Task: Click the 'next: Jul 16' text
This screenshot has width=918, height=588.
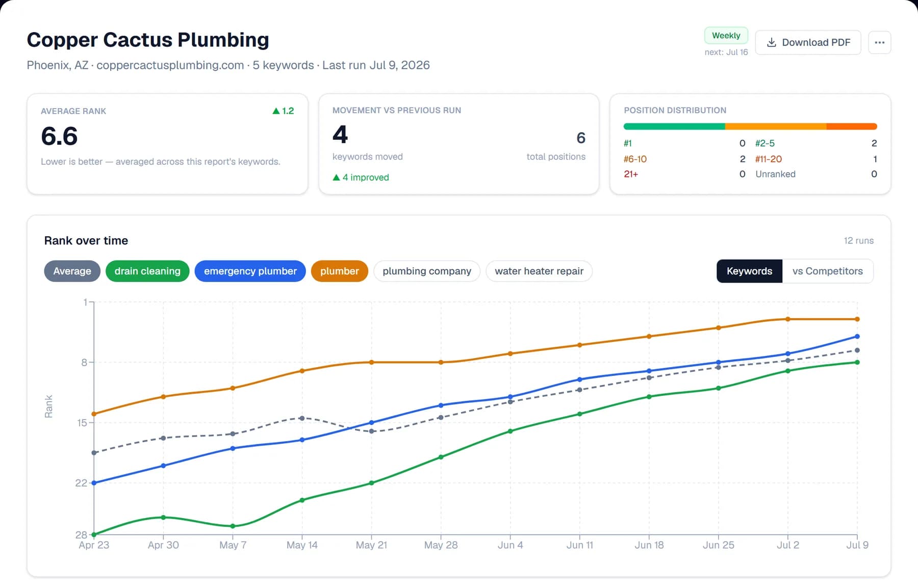Action: coord(726,52)
